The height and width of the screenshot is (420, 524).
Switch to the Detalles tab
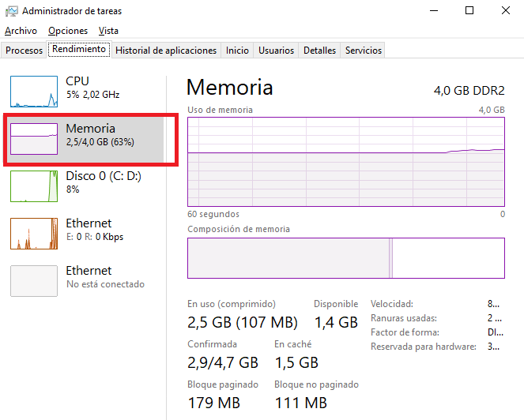click(319, 51)
